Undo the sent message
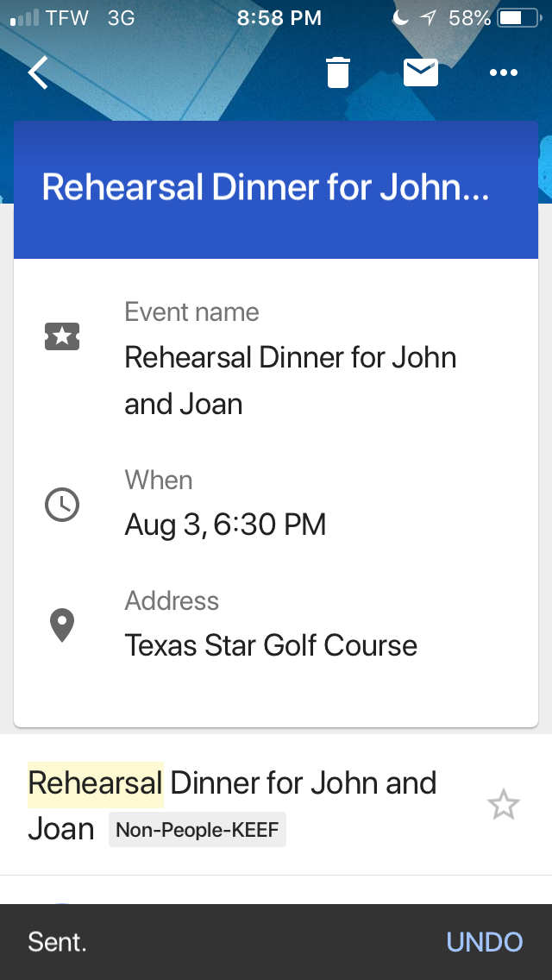The width and height of the screenshot is (552, 980). point(485,942)
